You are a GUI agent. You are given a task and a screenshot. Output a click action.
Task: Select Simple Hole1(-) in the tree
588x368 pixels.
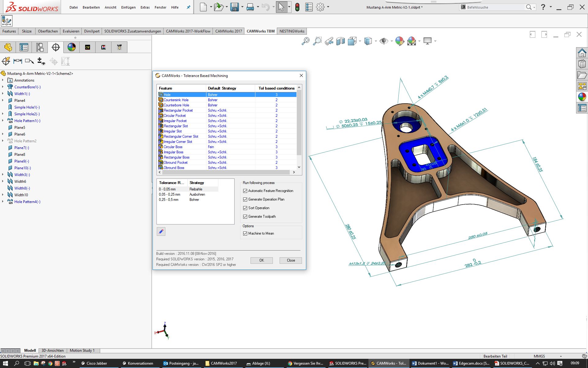[27, 107]
